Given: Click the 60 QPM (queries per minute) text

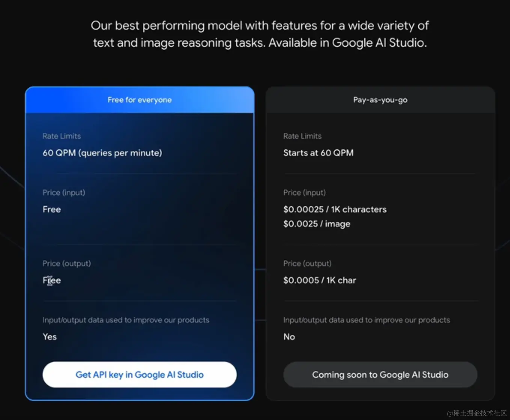Looking at the screenshot, I should click(x=102, y=153).
